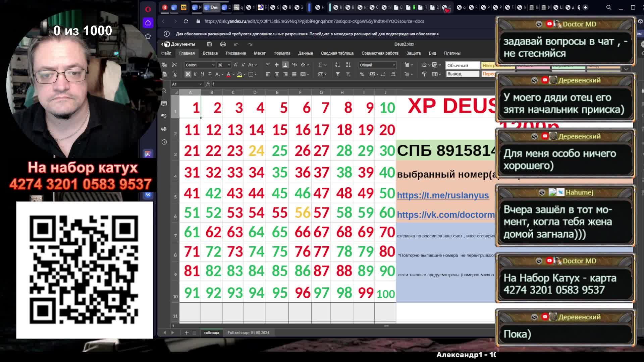
Task: Open the Opera sidebar home icon
Action: click(148, 23)
